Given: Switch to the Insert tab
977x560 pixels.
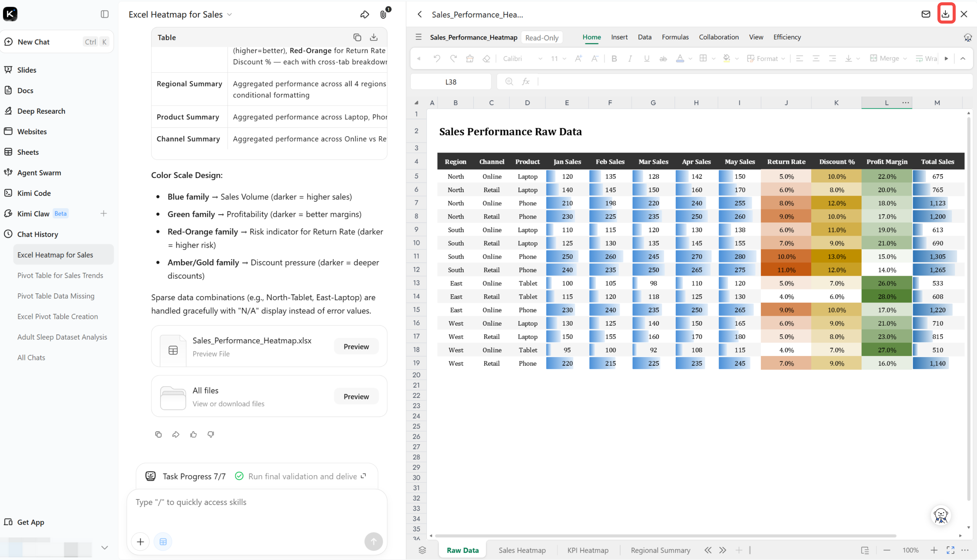Looking at the screenshot, I should [619, 37].
